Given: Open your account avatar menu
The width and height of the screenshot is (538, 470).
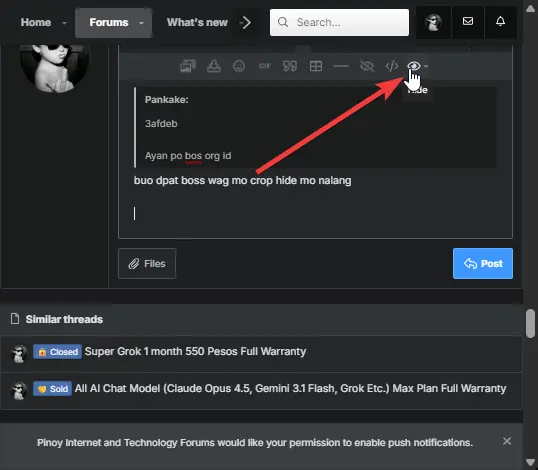Looking at the screenshot, I should [433, 22].
